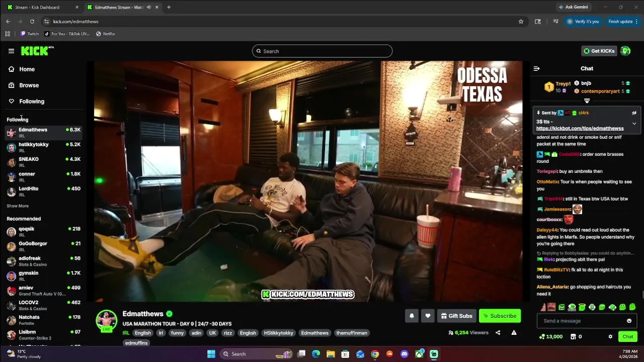Share the stream with the share icon
This screenshot has width=644, height=362.
click(x=498, y=333)
